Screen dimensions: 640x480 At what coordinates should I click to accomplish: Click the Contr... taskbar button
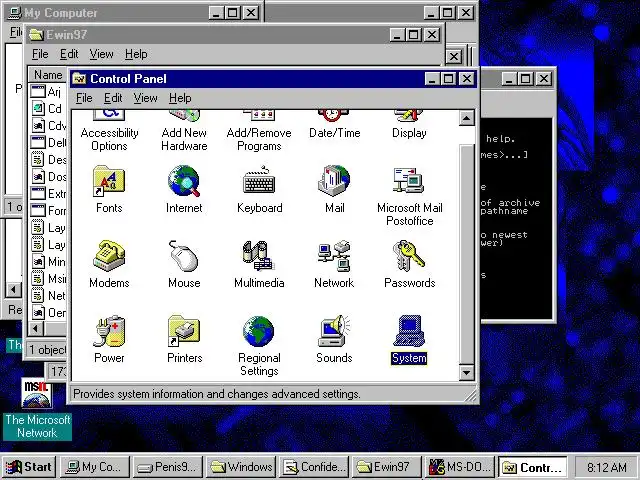(x=532, y=467)
